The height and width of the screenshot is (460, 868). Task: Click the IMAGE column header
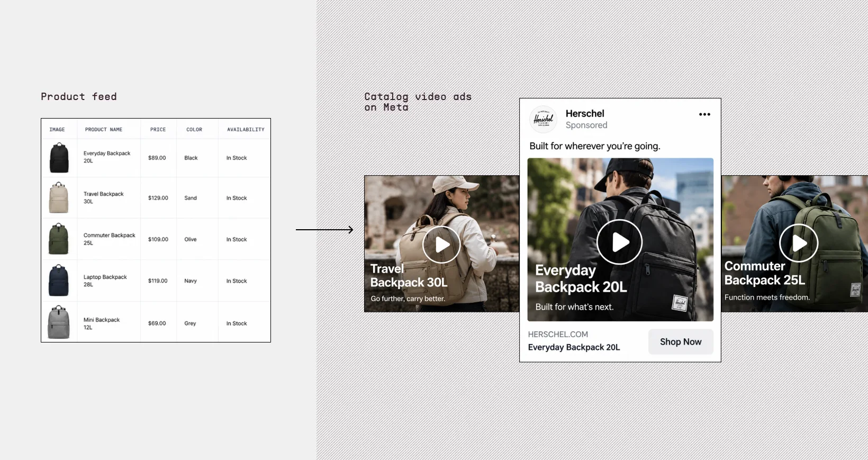57,130
